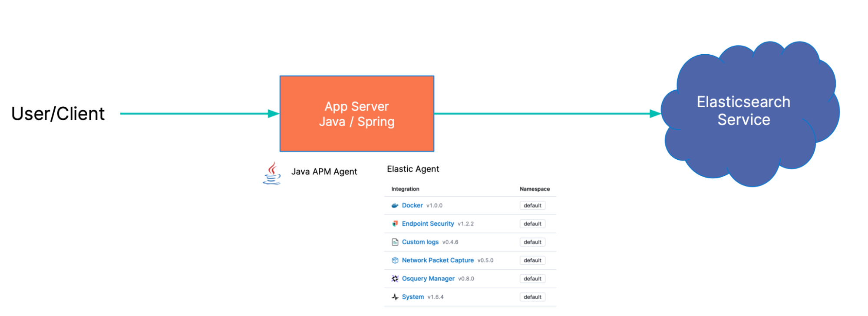Click default namespace badge for Endpoint Security
The image size is (868, 316).
pyautogui.click(x=532, y=224)
